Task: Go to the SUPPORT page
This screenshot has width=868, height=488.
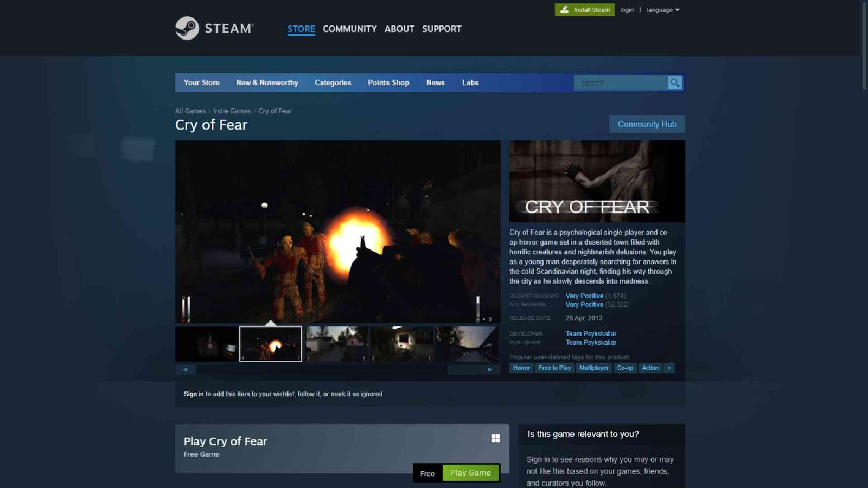Action: tap(442, 29)
